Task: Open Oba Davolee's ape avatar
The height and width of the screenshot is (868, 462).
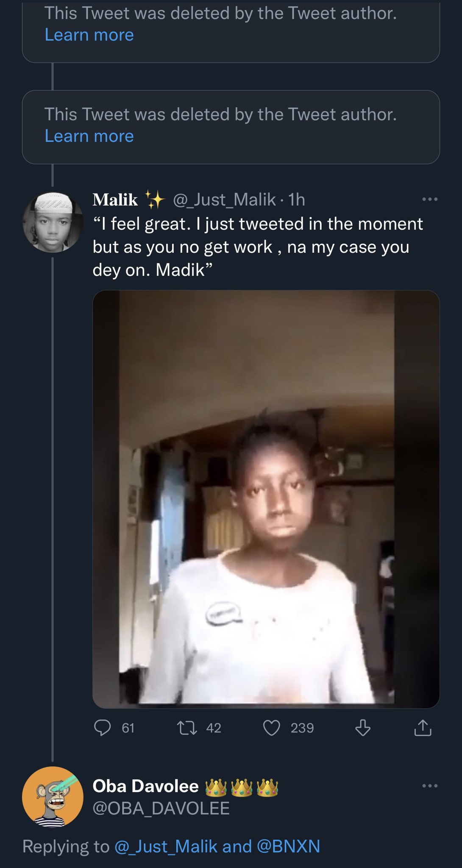Action: [53, 797]
